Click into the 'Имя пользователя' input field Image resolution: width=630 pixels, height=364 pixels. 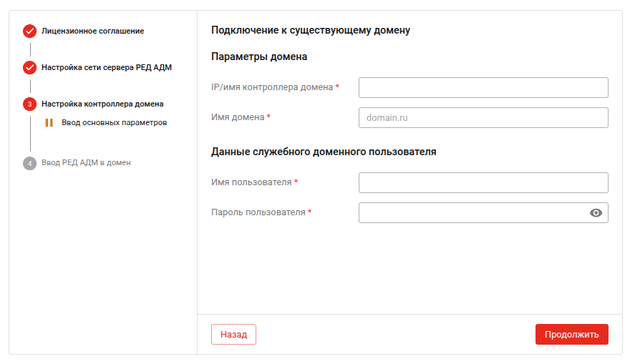[483, 182]
